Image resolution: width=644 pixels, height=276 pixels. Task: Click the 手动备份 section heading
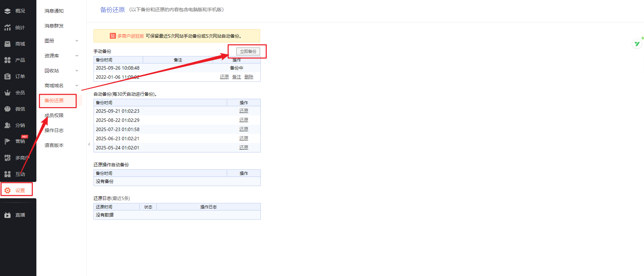pos(102,51)
